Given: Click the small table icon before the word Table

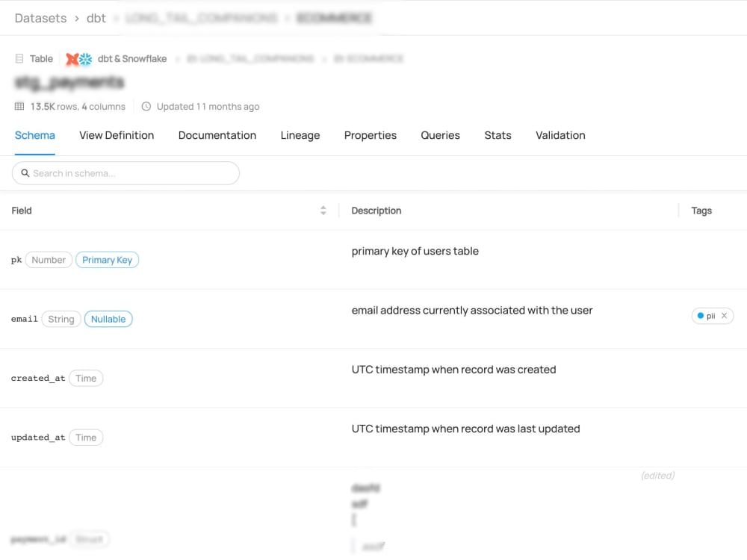Looking at the screenshot, I should (x=19, y=58).
